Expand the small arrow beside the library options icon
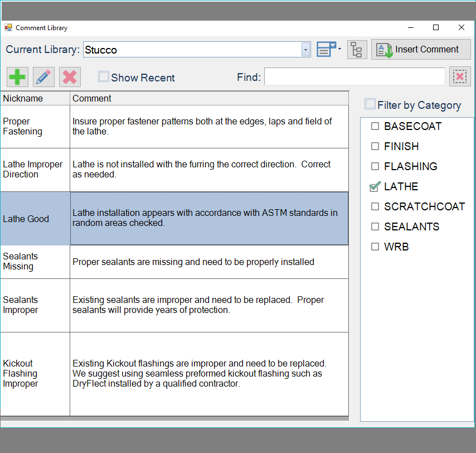476x453 pixels. pyautogui.click(x=339, y=49)
